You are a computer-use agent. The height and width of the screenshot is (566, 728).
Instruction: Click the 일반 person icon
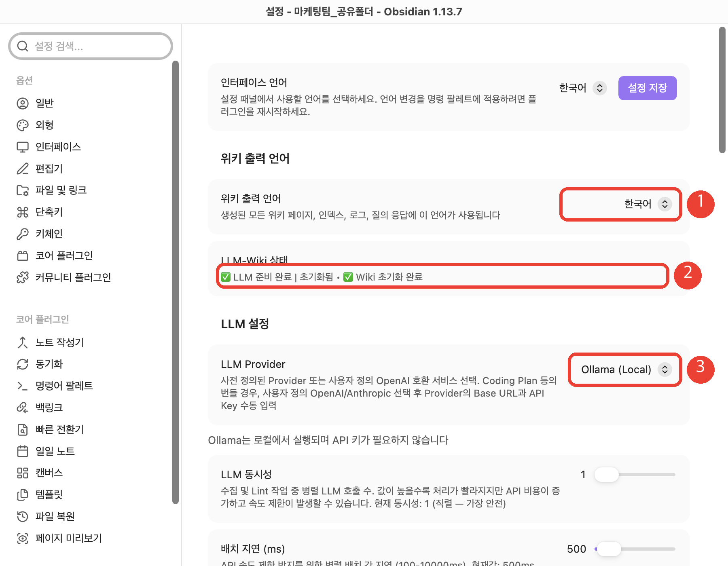pyautogui.click(x=23, y=103)
